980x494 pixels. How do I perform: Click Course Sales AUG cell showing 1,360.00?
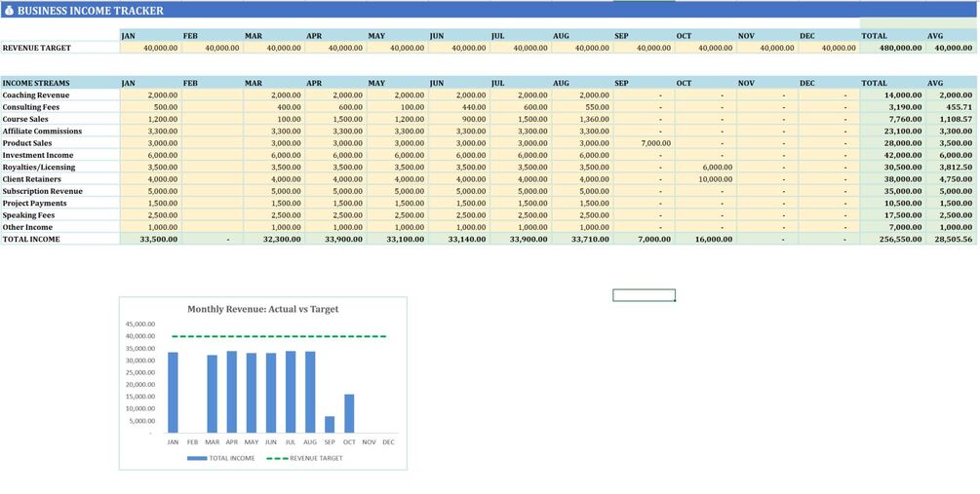pos(582,119)
